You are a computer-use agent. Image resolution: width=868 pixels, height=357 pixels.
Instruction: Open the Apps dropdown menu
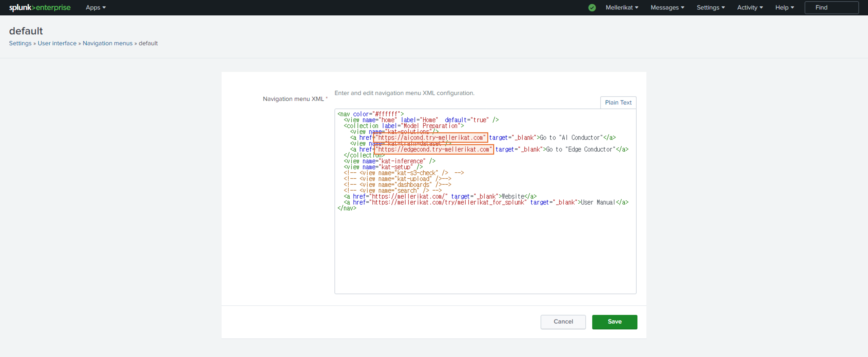coord(96,8)
